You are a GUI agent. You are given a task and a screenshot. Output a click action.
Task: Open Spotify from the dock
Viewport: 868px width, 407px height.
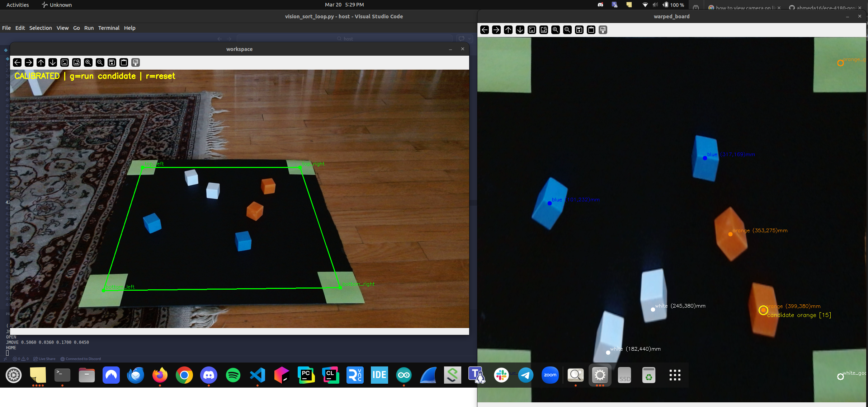point(233,375)
